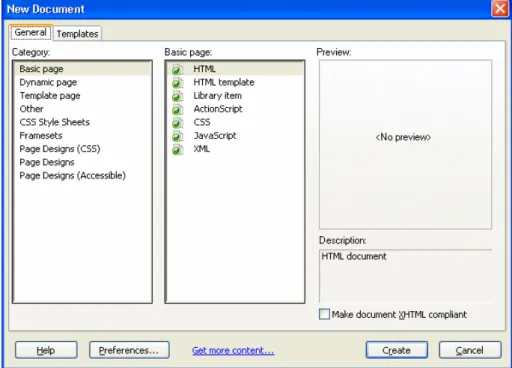Click the Create button
This screenshot has width=512, height=368.
[x=397, y=350]
